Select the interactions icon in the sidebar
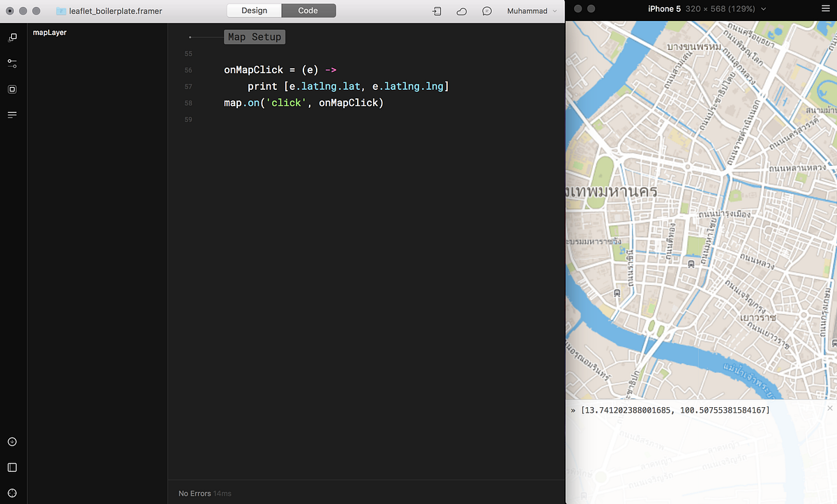The image size is (837, 504). [x=11, y=63]
